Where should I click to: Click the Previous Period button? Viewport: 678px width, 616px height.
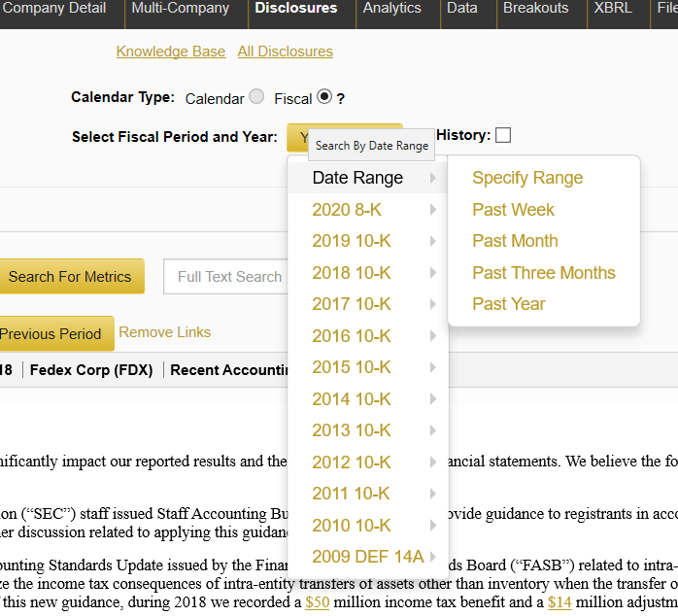pyautogui.click(x=52, y=334)
